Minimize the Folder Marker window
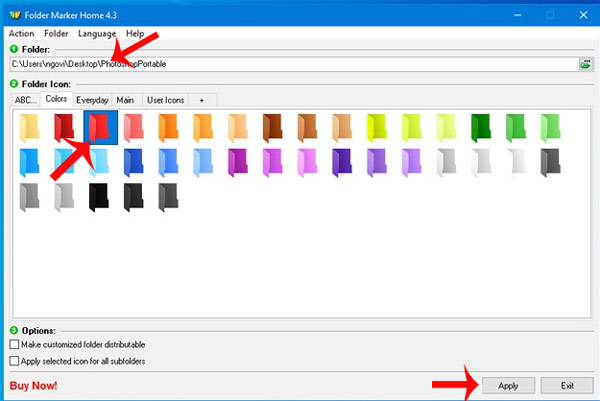This screenshot has width=600, height=401. point(518,15)
